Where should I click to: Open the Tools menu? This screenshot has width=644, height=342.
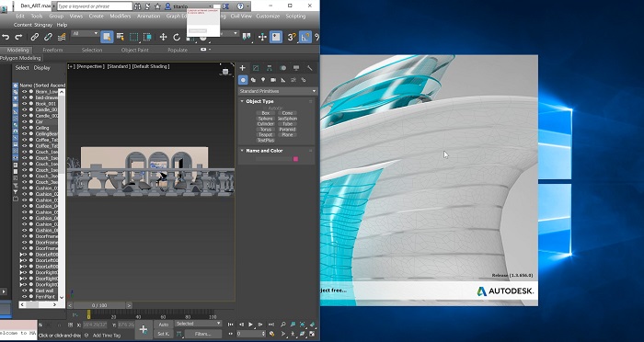coord(37,16)
